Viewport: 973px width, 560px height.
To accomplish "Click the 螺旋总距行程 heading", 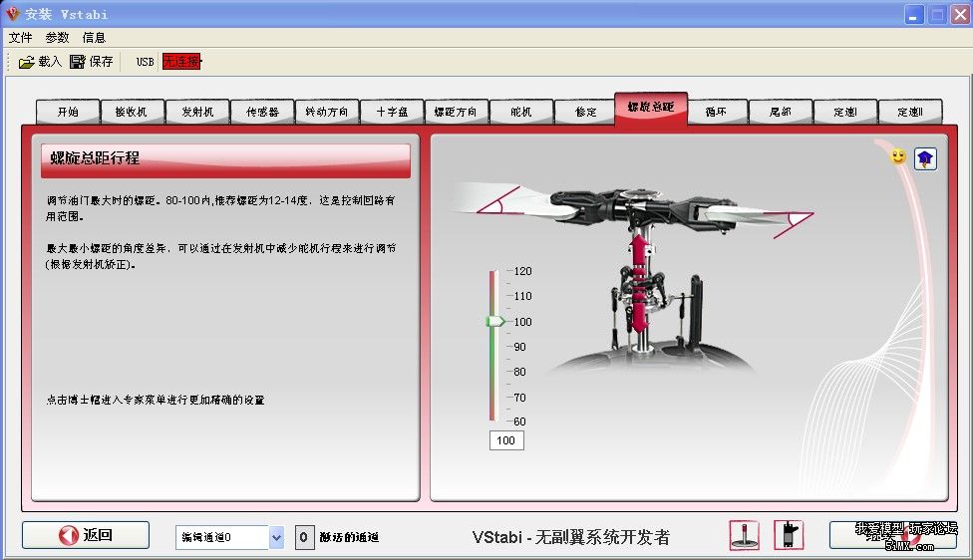I will tap(95, 158).
